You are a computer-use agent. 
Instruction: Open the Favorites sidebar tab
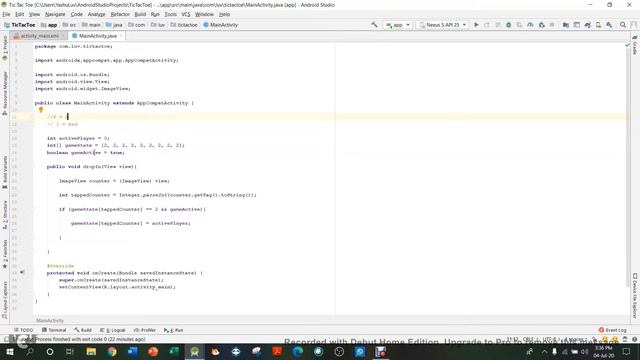click(x=5, y=254)
